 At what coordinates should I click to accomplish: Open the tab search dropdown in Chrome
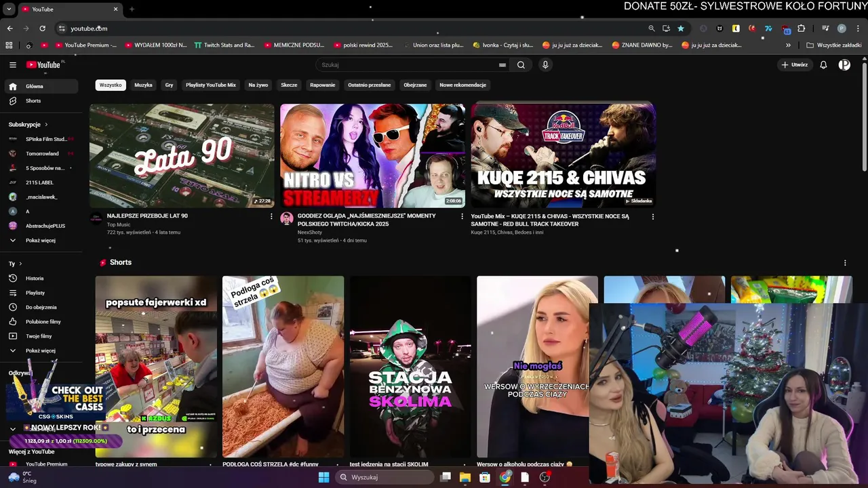coord(9,9)
